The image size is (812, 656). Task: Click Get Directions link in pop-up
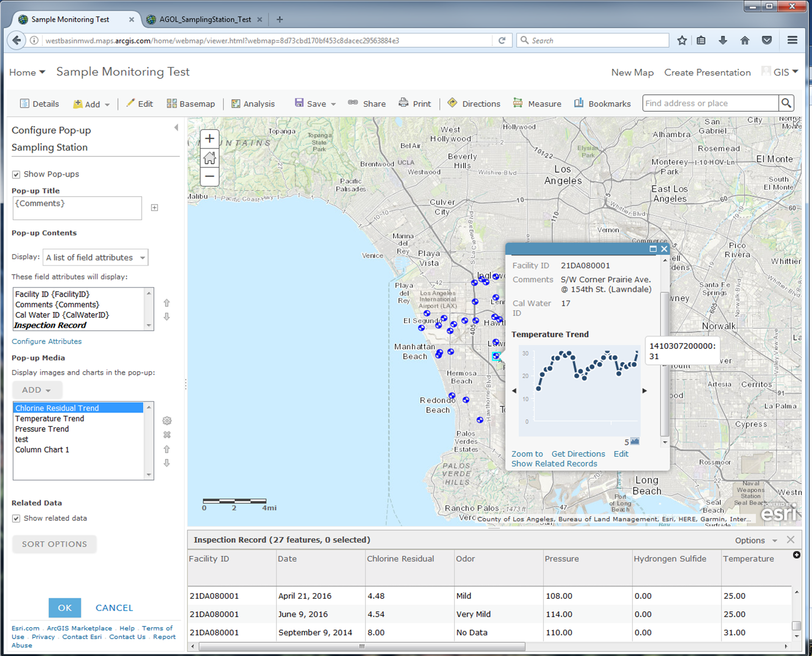point(578,454)
